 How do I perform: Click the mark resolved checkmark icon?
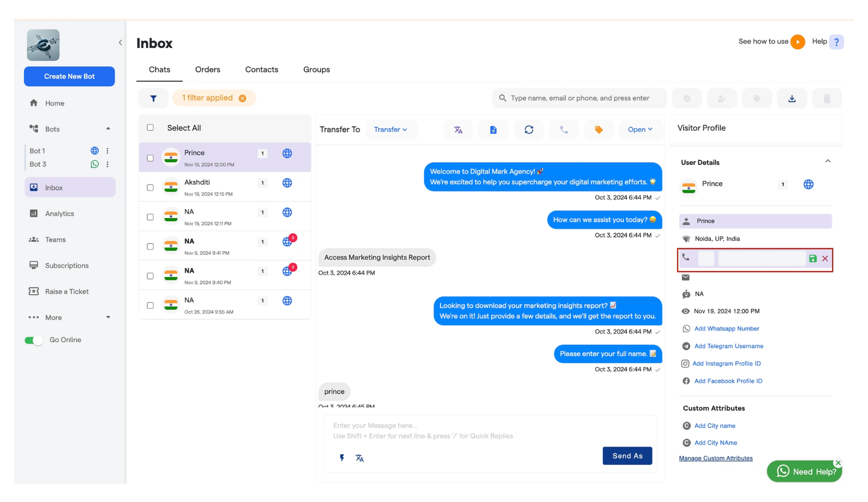[687, 99]
